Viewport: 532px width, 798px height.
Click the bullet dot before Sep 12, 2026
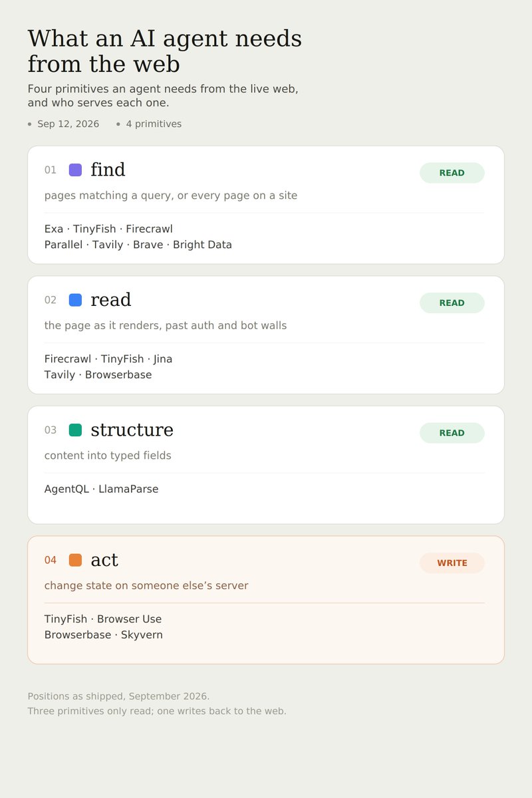29,124
